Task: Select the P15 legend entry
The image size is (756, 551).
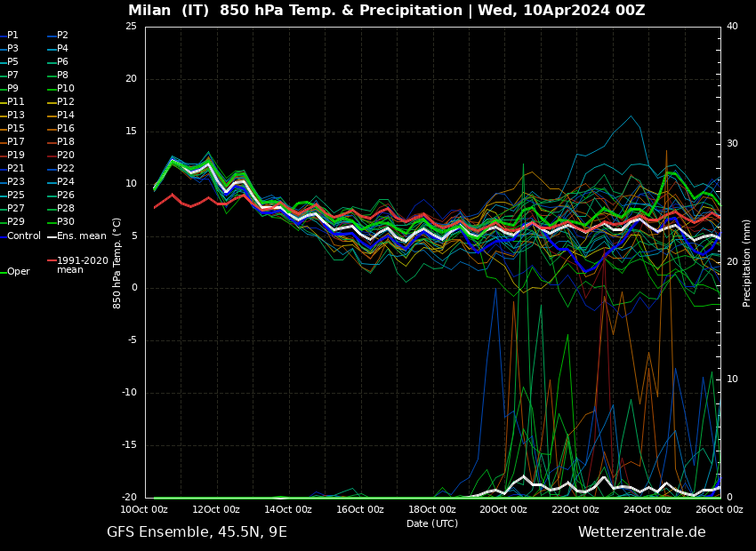Action: tap(16, 129)
